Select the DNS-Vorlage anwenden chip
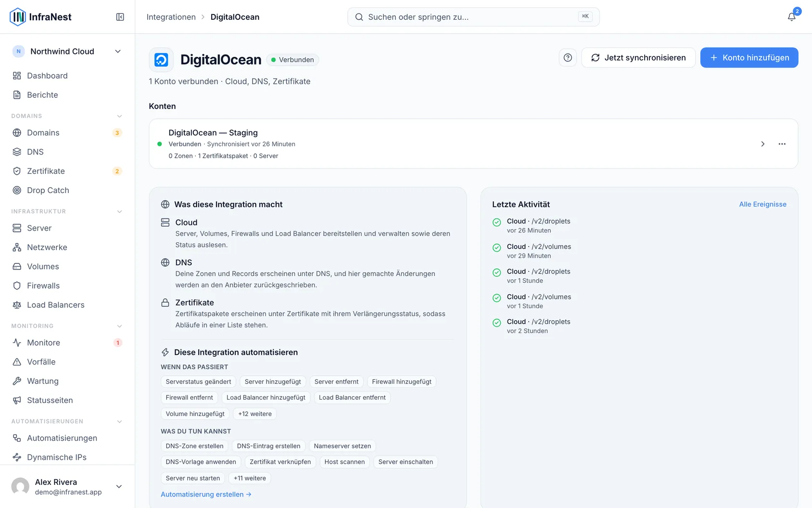 click(x=201, y=462)
